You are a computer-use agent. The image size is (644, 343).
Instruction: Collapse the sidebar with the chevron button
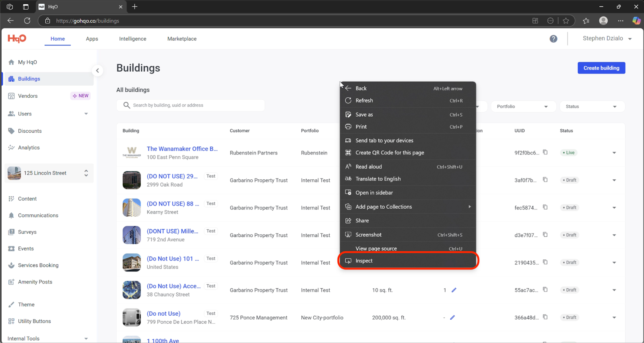(97, 71)
